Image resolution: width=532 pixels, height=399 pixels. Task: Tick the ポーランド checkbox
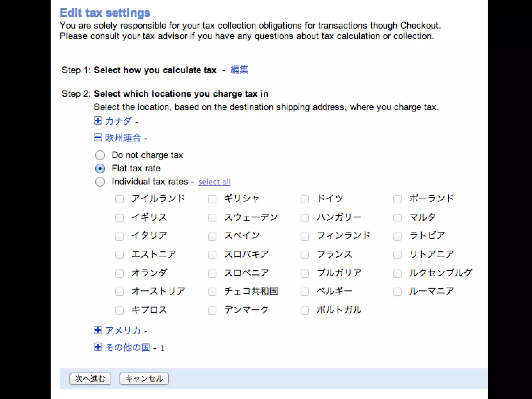[x=397, y=199]
